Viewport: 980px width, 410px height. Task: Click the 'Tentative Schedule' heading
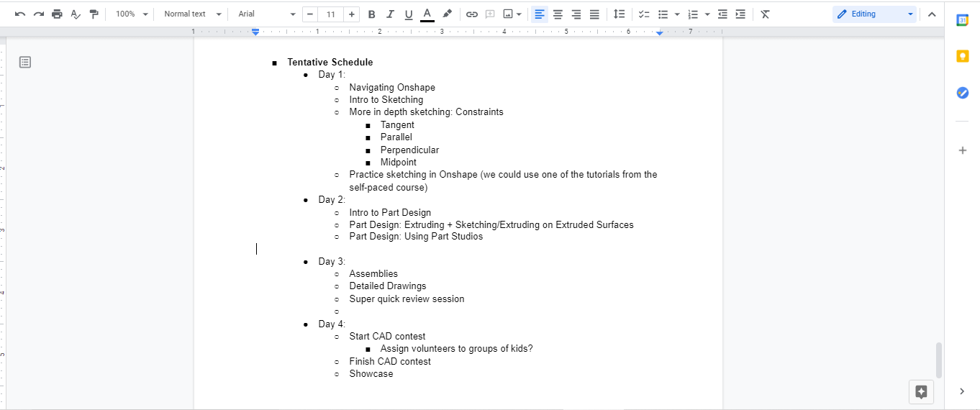click(x=330, y=62)
